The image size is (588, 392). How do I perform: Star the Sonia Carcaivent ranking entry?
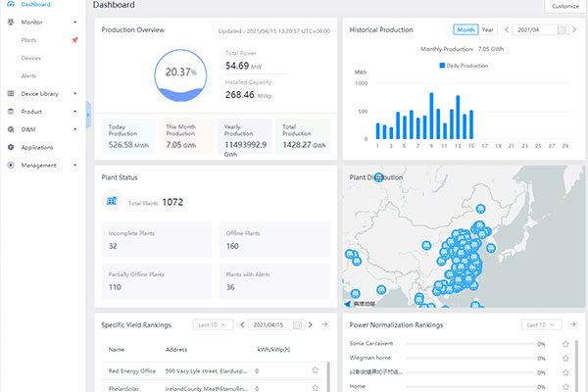(565, 344)
